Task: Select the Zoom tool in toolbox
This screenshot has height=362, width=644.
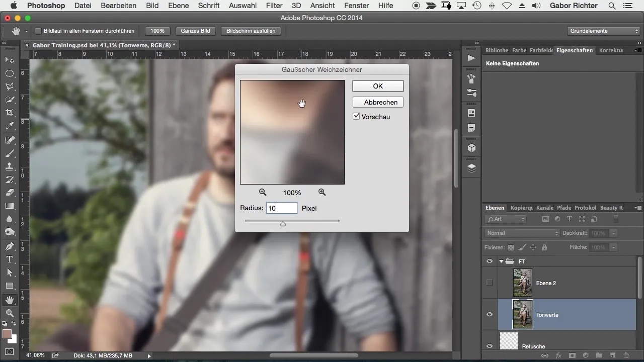Action: [9, 313]
